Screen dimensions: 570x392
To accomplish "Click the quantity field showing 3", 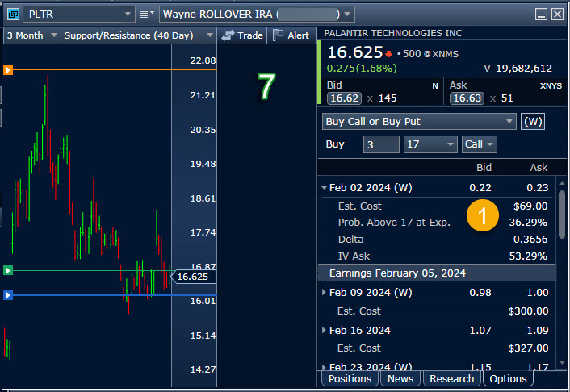I will pos(380,144).
